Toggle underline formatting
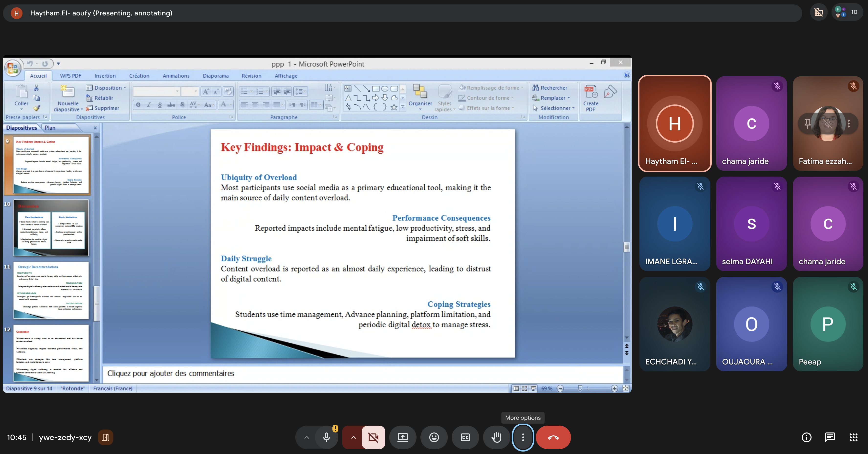The image size is (868, 454). pyautogui.click(x=160, y=105)
